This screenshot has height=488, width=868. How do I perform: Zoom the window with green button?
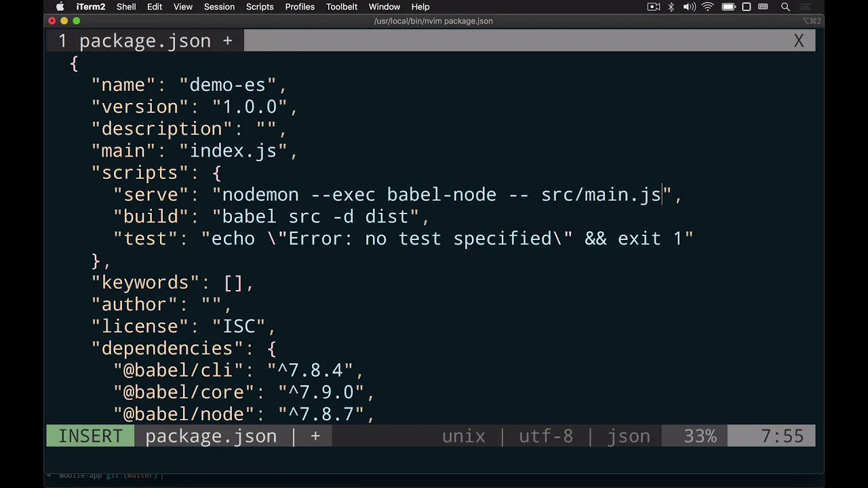(x=77, y=21)
